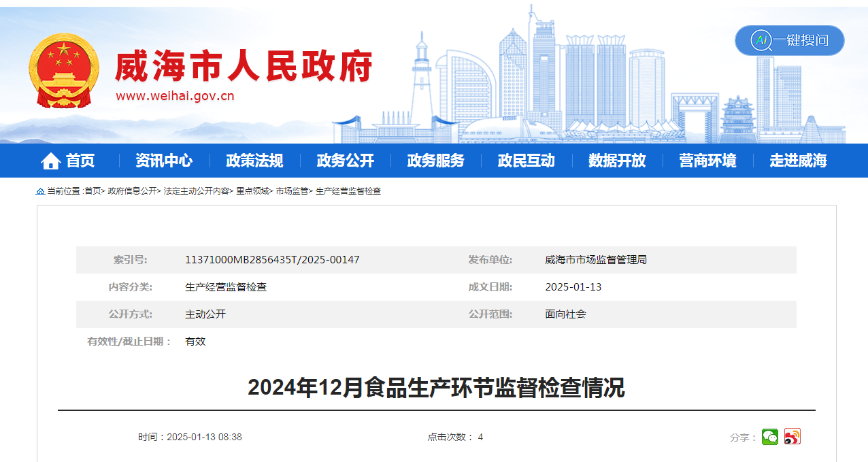Go to 政策法规 in navigation
The width and height of the screenshot is (868, 462).
(x=254, y=161)
